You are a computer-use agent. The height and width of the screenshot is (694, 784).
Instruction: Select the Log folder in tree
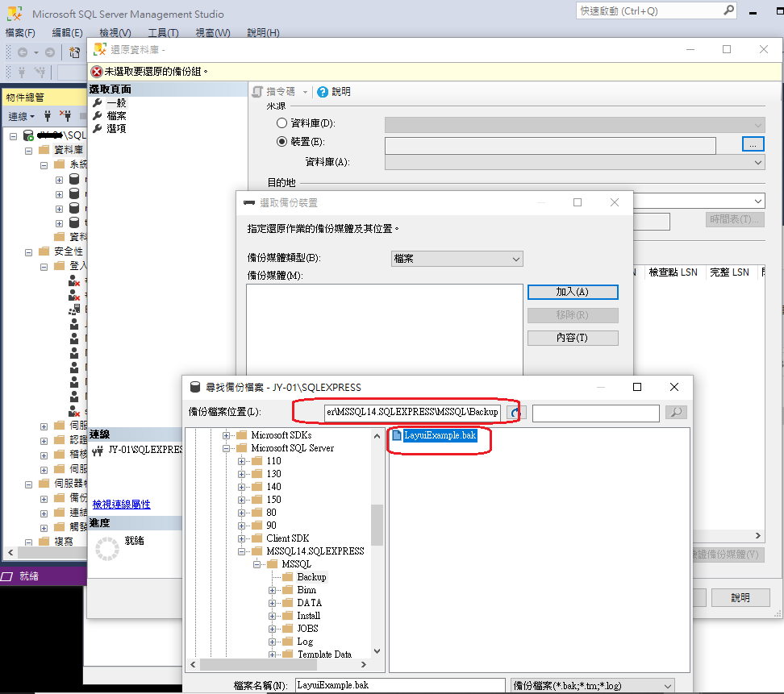(305, 642)
